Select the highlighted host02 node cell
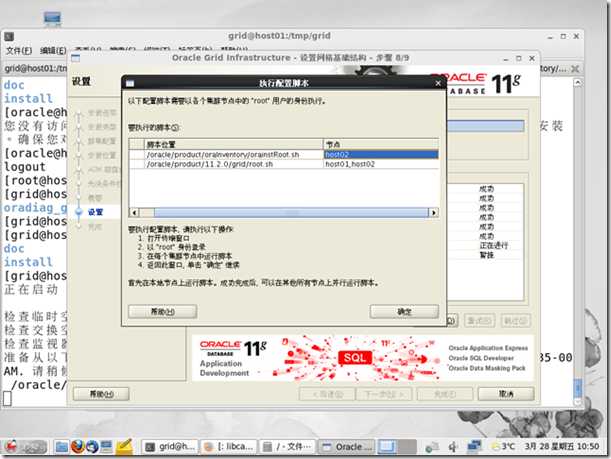The height and width of the screenshot is (459, 611). (x=381, y=155)
